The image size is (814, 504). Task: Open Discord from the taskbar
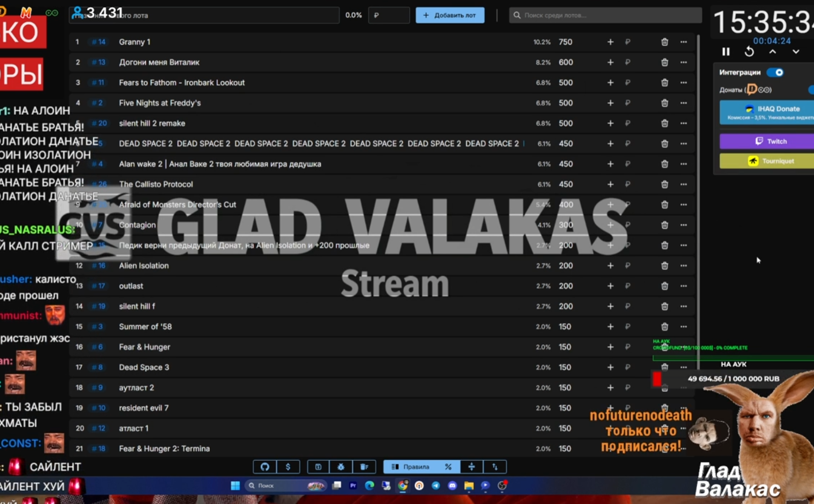tap(452, 486)
